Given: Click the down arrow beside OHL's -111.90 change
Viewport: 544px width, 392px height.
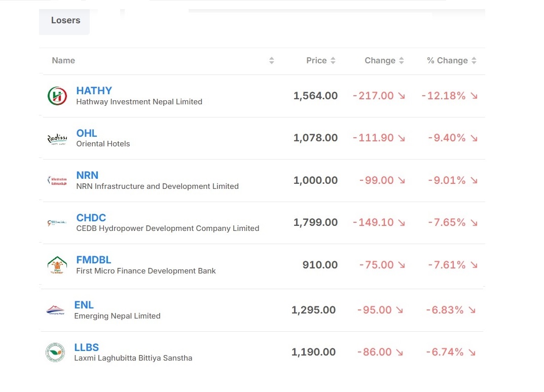Looking at the screenshot, I should (402, 138).
